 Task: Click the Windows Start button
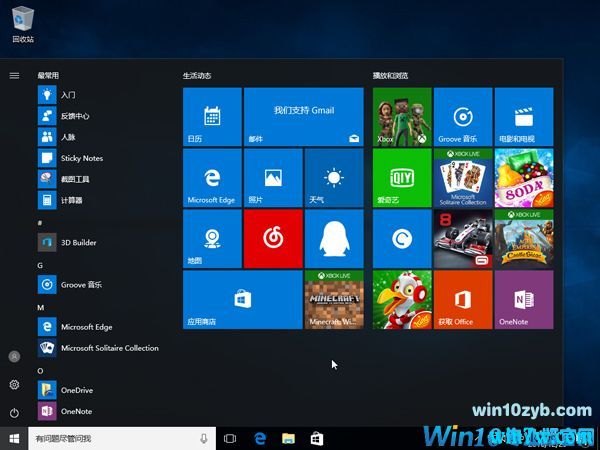click(14, 439)
